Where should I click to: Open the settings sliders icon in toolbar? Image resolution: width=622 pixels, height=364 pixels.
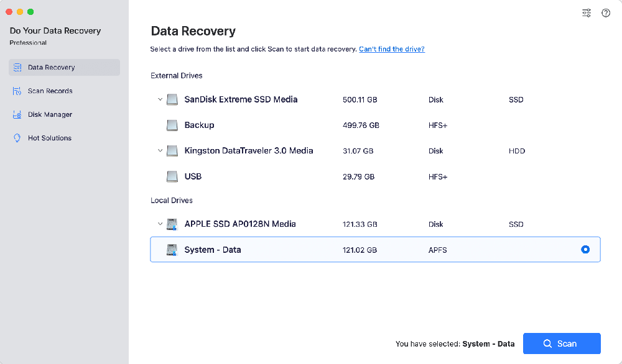click(586, 12)
